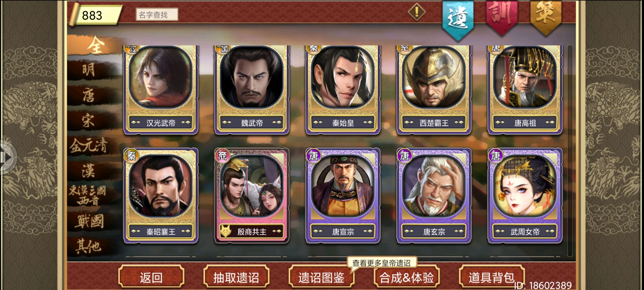Viewport: 644px width, 290px height.
Task: Choose the 西楚霸王 helmeted portrait
Action: 434,90
